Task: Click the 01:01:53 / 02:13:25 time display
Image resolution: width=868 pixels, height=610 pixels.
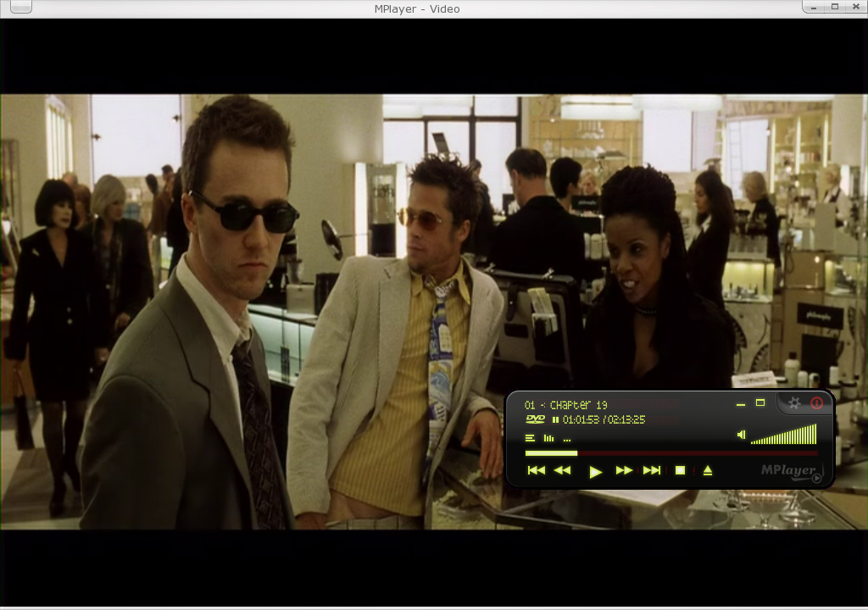Action: pyautogui.click(x=604, y=419)
